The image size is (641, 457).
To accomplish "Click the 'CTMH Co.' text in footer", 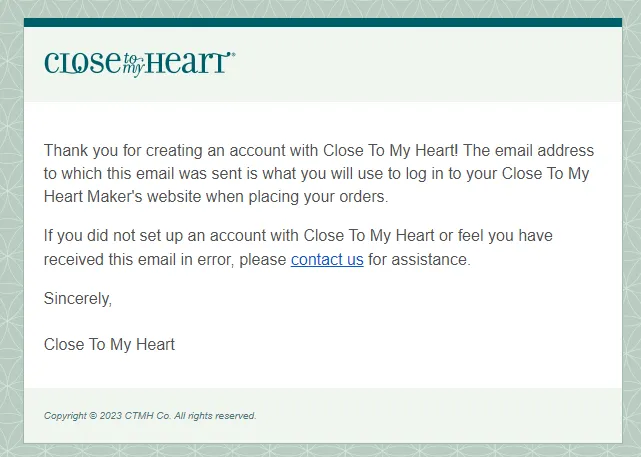I will 148,416.
